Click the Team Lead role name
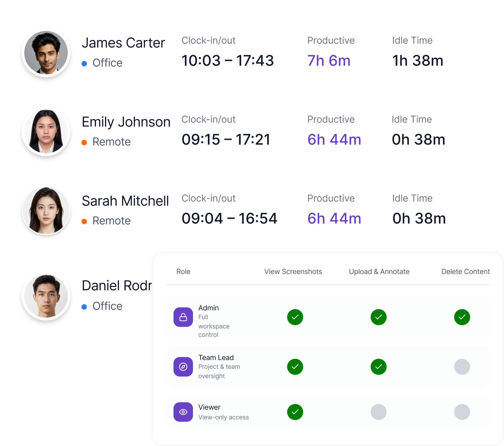Viewport: 504px width, 446px height. 216,357
